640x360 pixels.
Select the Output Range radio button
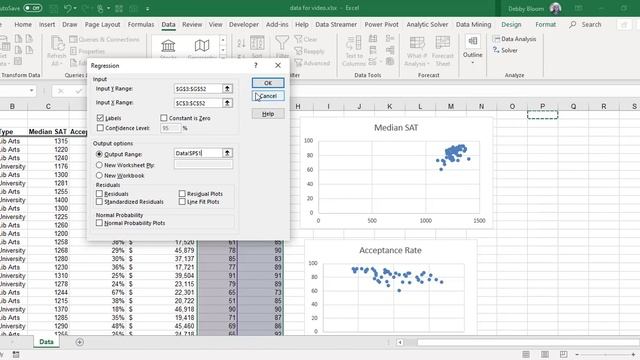99,154
